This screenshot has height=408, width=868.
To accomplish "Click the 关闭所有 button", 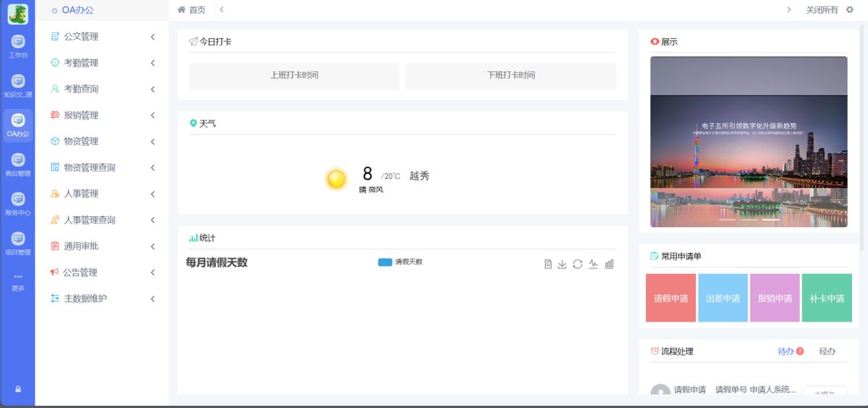I will click(822, 10).
